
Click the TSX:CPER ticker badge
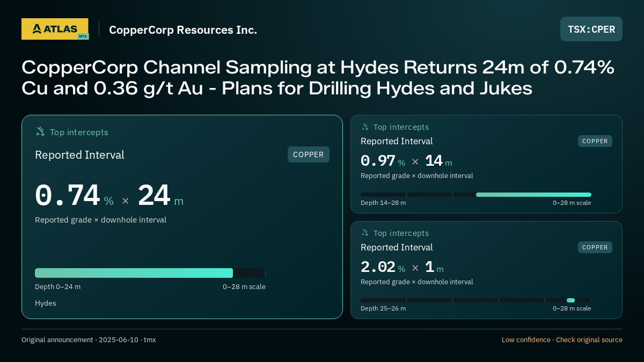(x=591, y=29)
